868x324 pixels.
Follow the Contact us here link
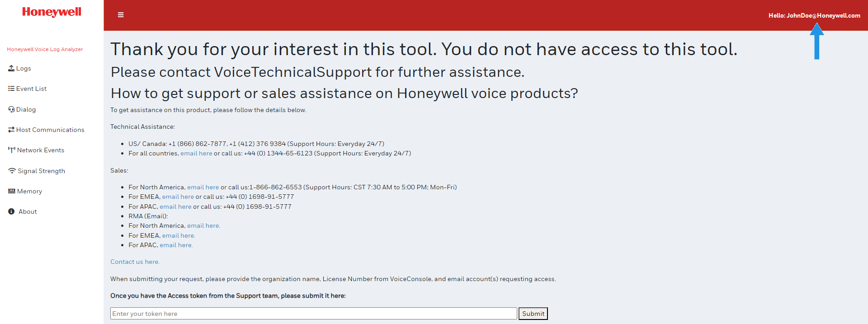(135, 262)
